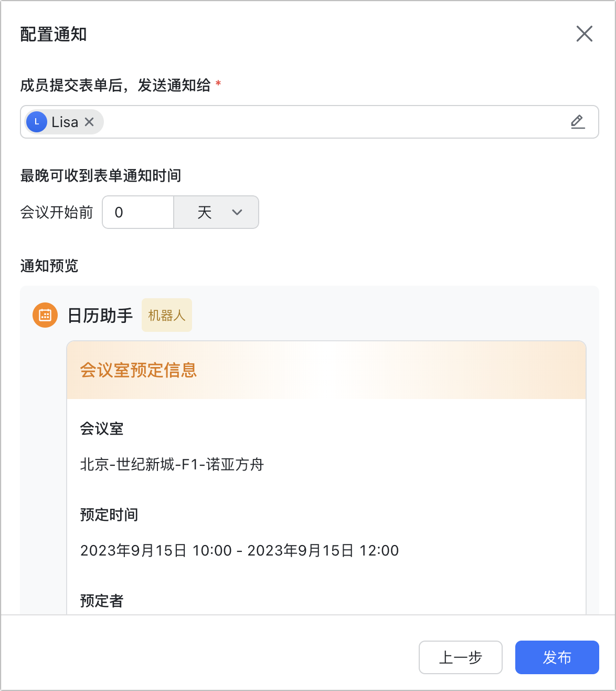Click the 预定者 field label
Screen dimensions: 616x691
(x=102, y=601)
